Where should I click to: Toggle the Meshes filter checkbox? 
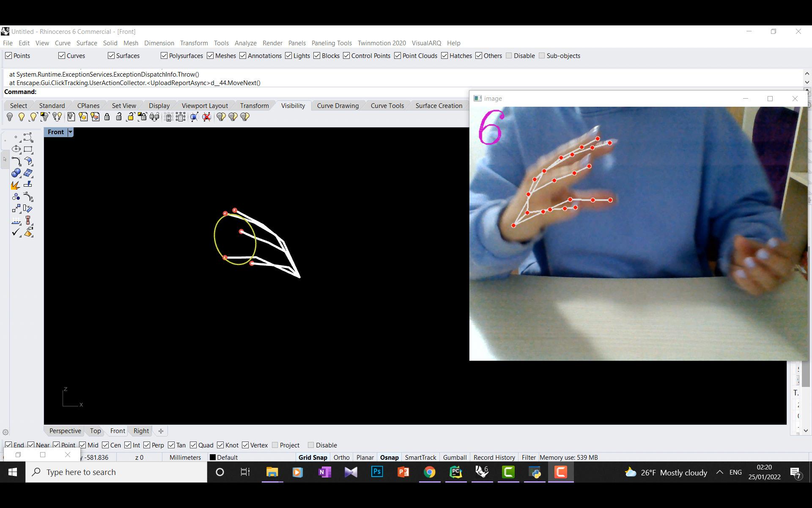tap(210, 56)
